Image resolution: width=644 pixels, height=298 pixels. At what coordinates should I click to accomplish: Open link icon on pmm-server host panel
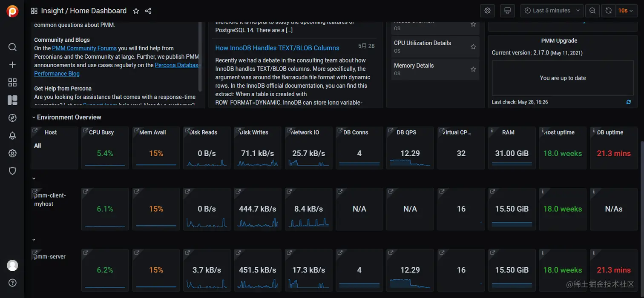click(35, 253)
